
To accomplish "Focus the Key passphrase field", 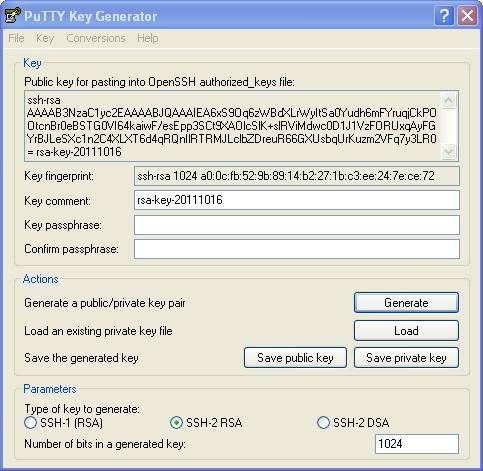I will pyautogui.click(x=297, y=225).
